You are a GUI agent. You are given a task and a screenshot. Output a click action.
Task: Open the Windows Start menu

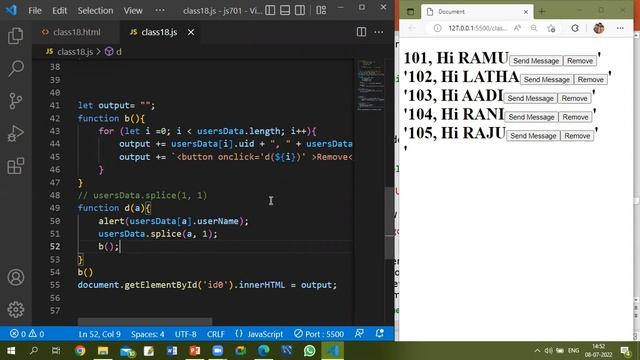(11, 351)
